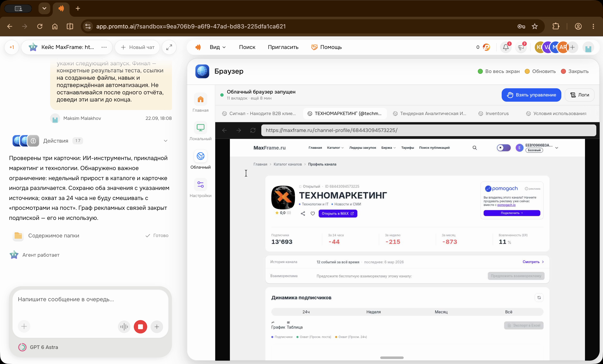Open the browser profile icon
This screenshot has width=603, height=364.
pos(578,26)
